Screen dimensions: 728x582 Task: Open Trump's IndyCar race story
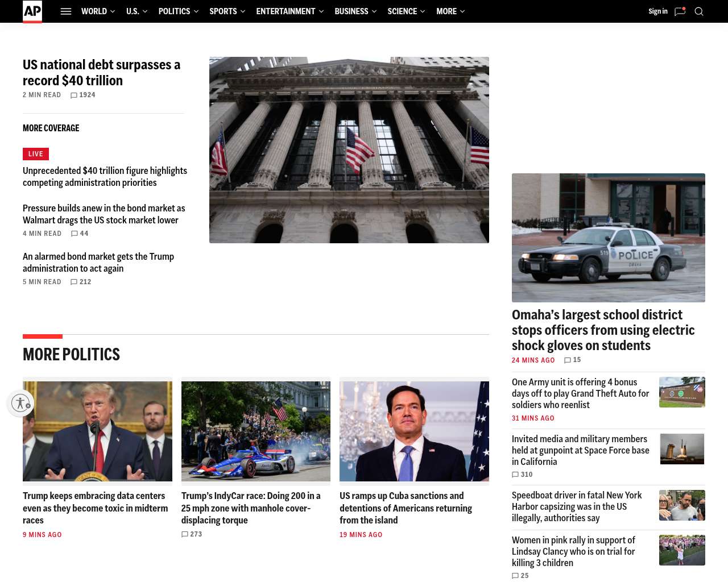(x=251, y=508)
